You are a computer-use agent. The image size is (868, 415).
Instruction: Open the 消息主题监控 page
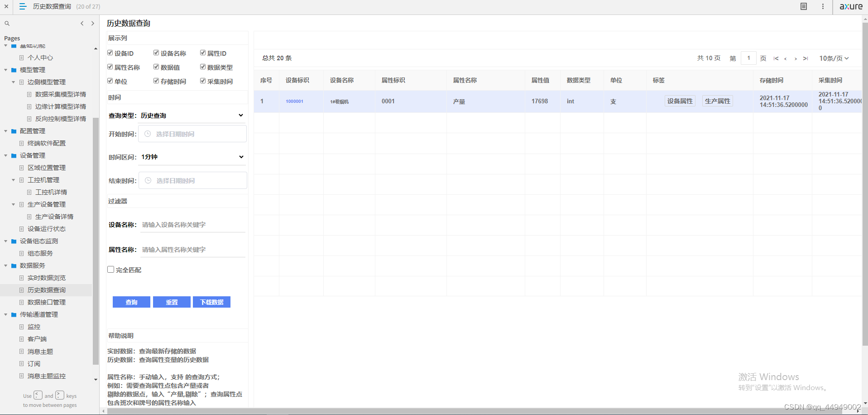[47, 376]
